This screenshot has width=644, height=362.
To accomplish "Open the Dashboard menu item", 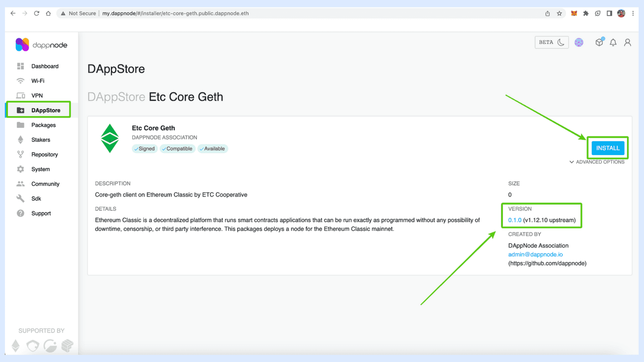I will point(45,66).
